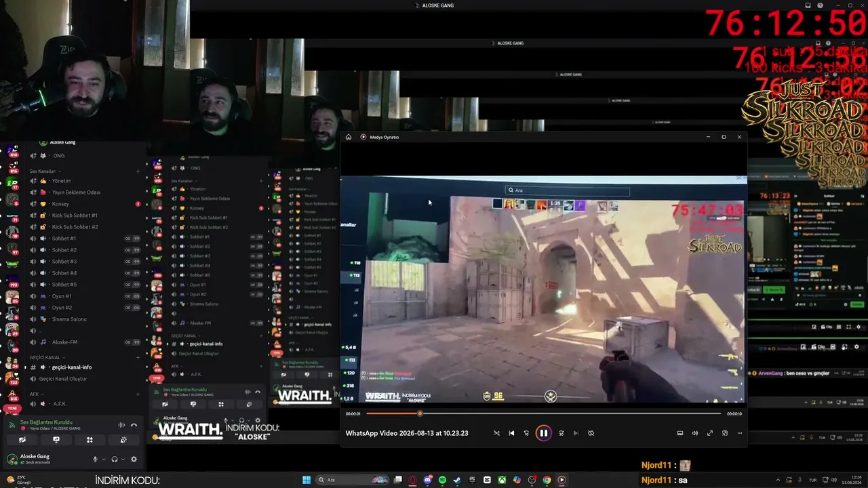868x488 pixels.
Task: Add a channel to GEÇİCİ KANAL category
Action: [138, 358]
